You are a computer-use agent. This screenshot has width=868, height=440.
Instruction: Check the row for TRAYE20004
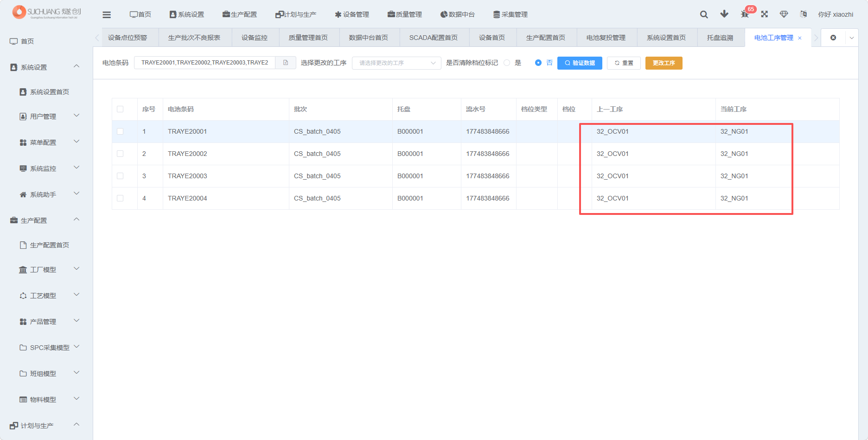(120, 198)
